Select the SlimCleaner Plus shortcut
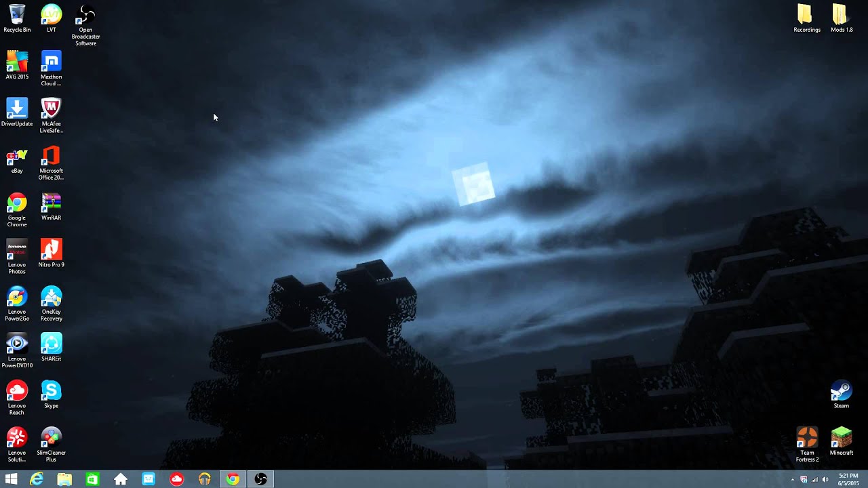Screen dimensions: 868x488 pyautogui.click(x=51, y=445)
